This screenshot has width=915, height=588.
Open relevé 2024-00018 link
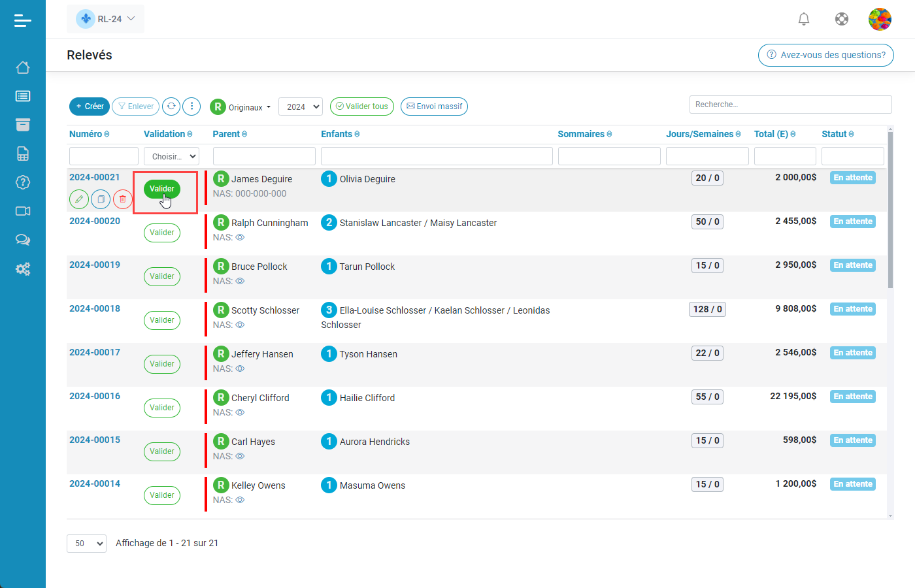point(95,308)
